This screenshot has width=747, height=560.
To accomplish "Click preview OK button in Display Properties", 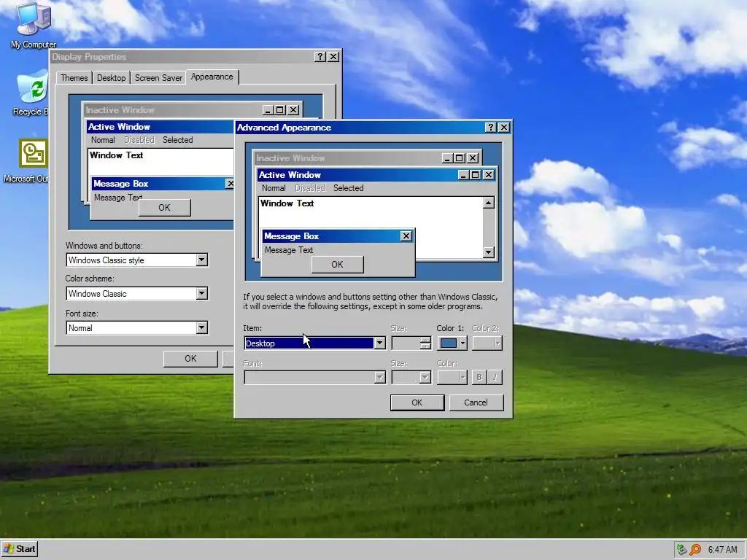I will 164,208.
